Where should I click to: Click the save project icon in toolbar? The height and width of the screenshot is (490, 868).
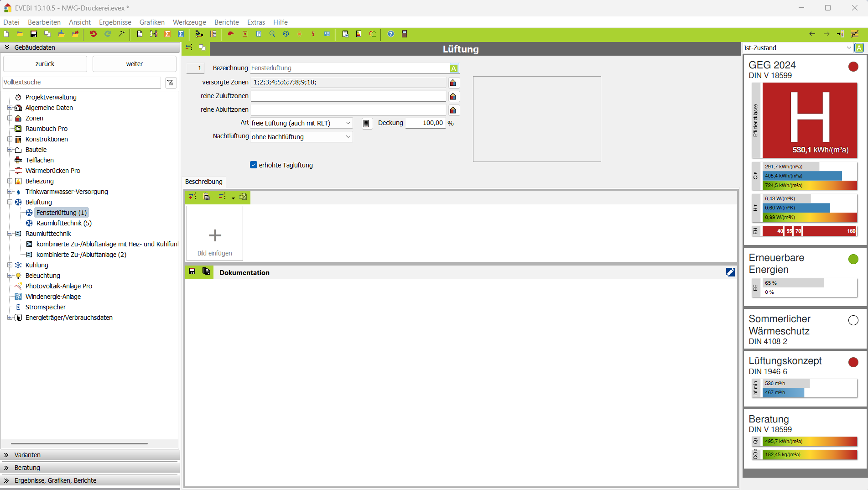click(34, 34)
